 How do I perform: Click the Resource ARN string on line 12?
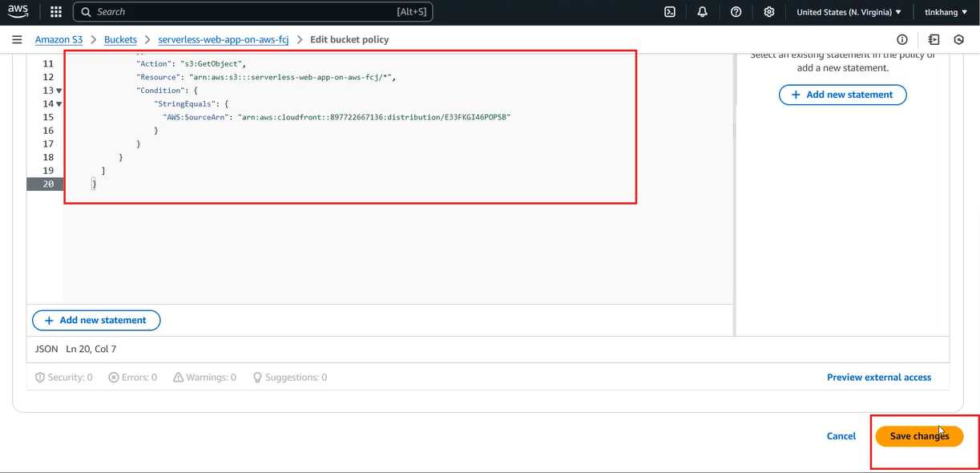coord(292,77)
